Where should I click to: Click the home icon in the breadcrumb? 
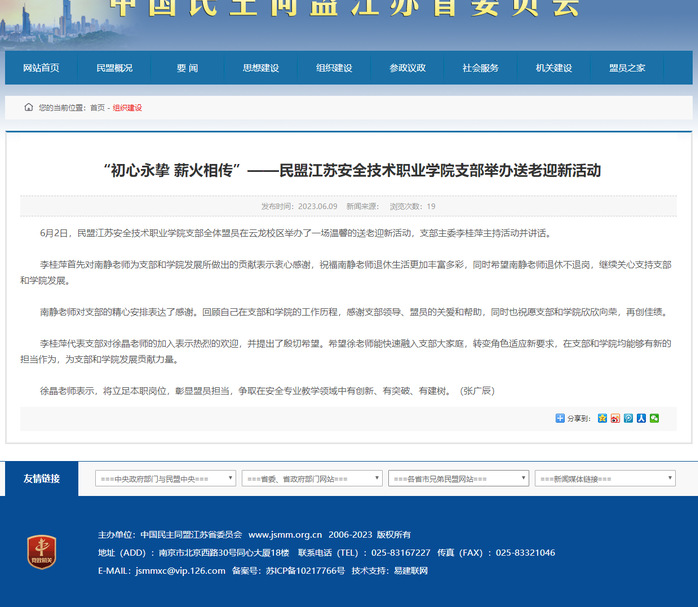pos(29,107)
